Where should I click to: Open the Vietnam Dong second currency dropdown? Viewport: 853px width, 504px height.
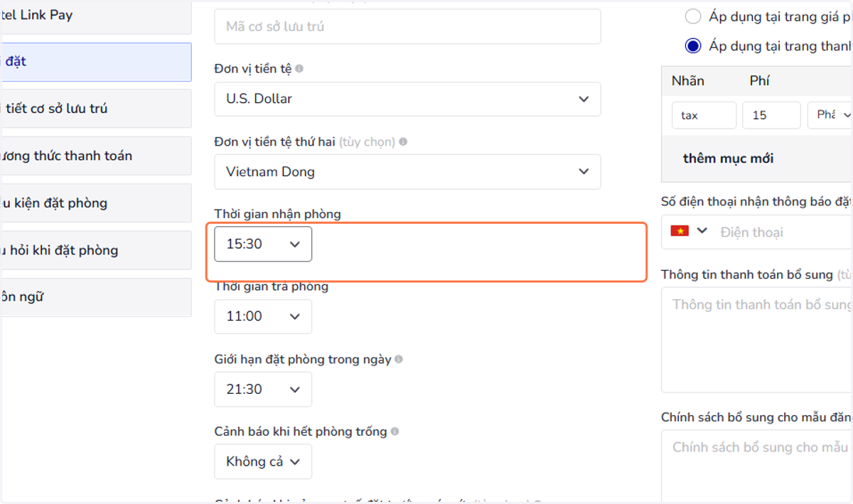click(407, 171)
